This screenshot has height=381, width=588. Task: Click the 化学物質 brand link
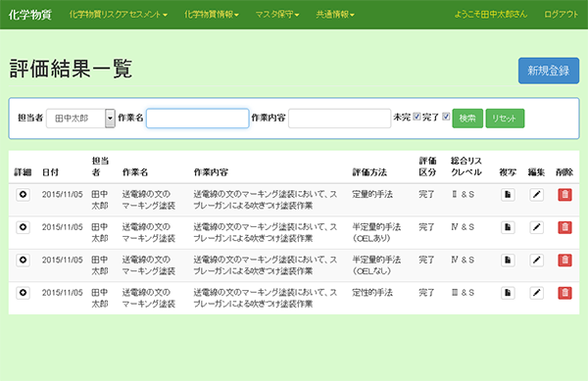pyautogui.click(x=30, y=15)
